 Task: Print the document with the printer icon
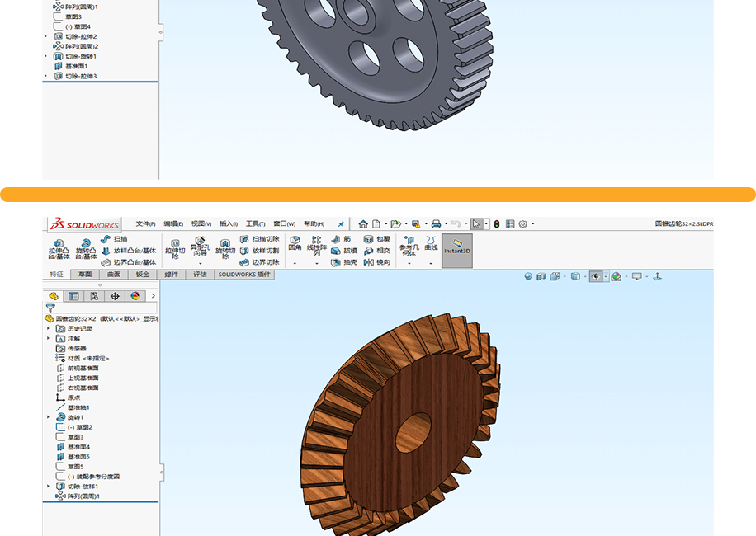point(437,224)
